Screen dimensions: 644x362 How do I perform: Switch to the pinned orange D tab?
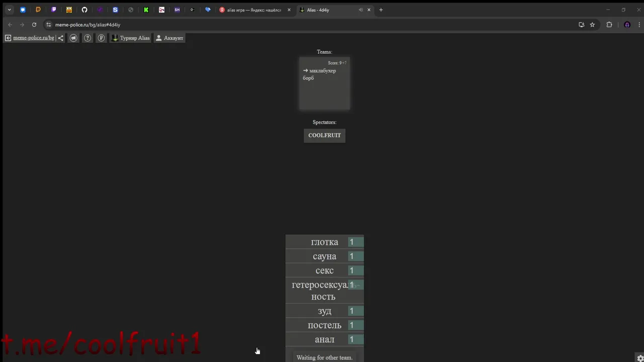coord(38,10)
